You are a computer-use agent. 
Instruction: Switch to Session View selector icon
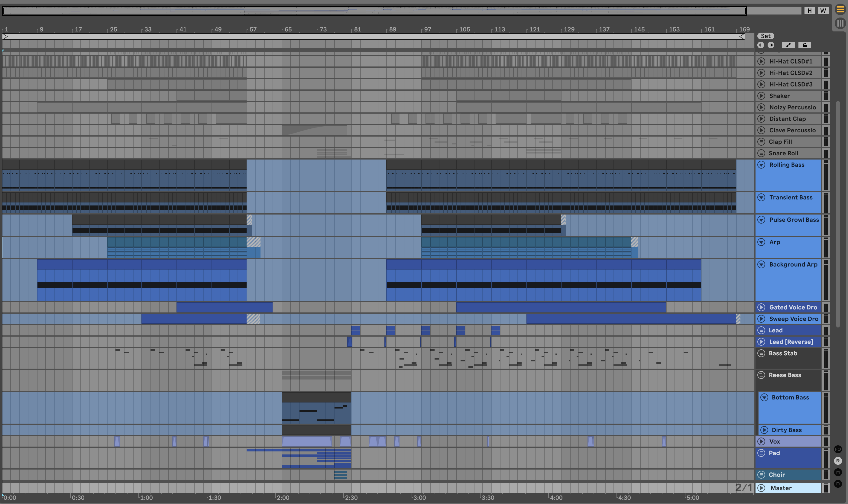point(840,23)
